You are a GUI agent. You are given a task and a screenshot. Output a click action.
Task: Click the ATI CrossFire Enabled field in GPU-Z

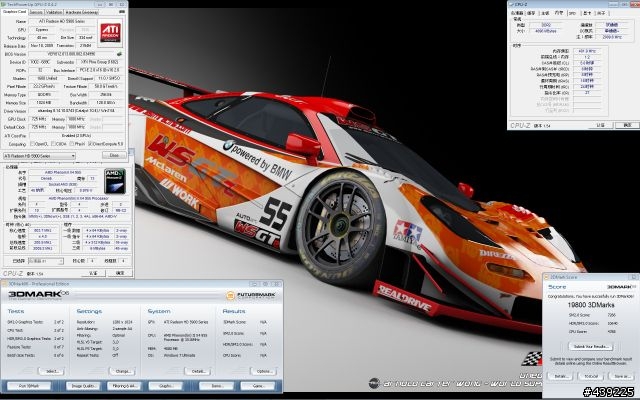[76, 136]
